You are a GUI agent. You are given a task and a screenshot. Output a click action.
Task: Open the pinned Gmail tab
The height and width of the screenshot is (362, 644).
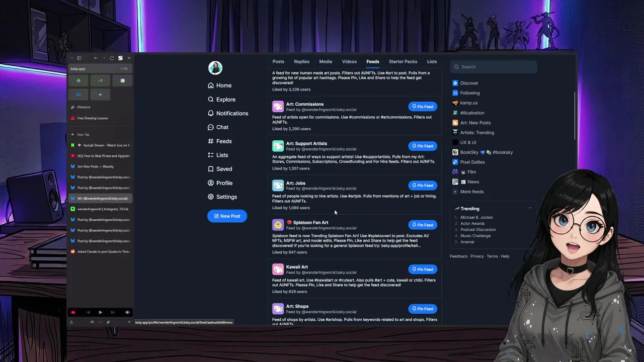tap(100, 80)
